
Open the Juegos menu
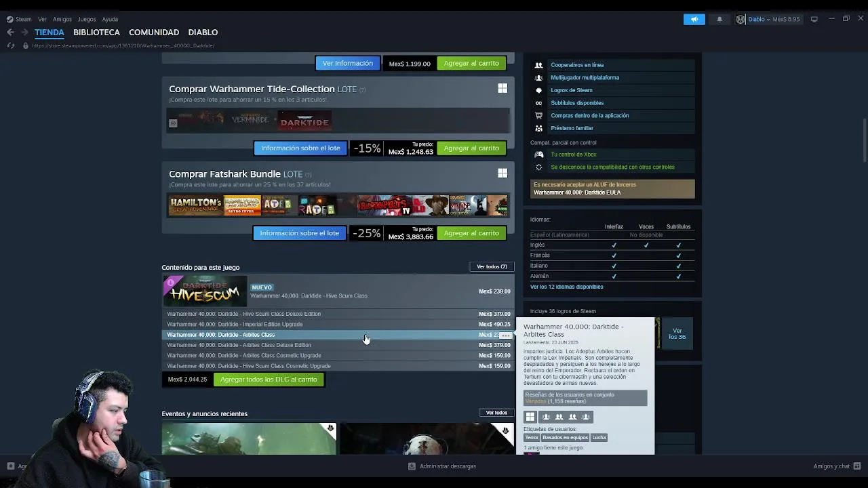point(87,19)
